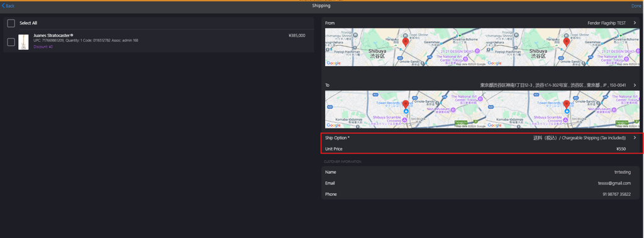Click the Shipping page title
This screenshot has width=644, height=238.
click(x=321, y=6)
